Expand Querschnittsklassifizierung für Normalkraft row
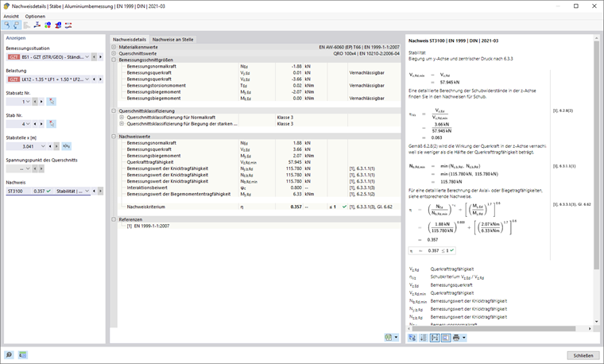604x364 pixels. [122, 118]
